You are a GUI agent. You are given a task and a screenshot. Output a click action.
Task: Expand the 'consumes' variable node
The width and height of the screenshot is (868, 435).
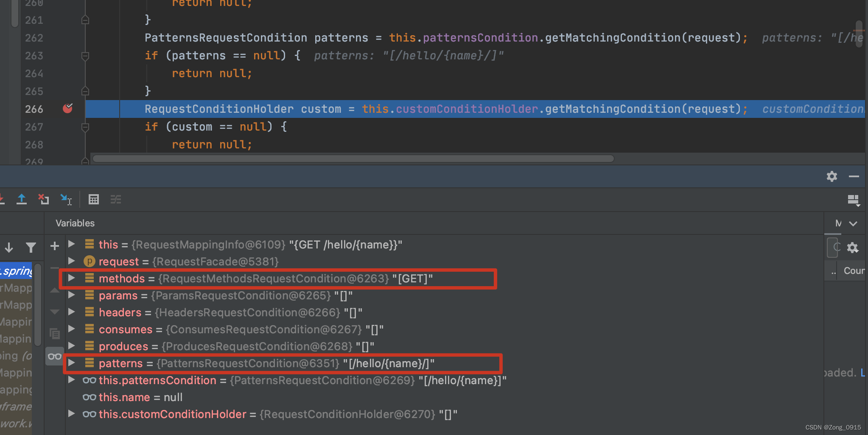point(72,329)
